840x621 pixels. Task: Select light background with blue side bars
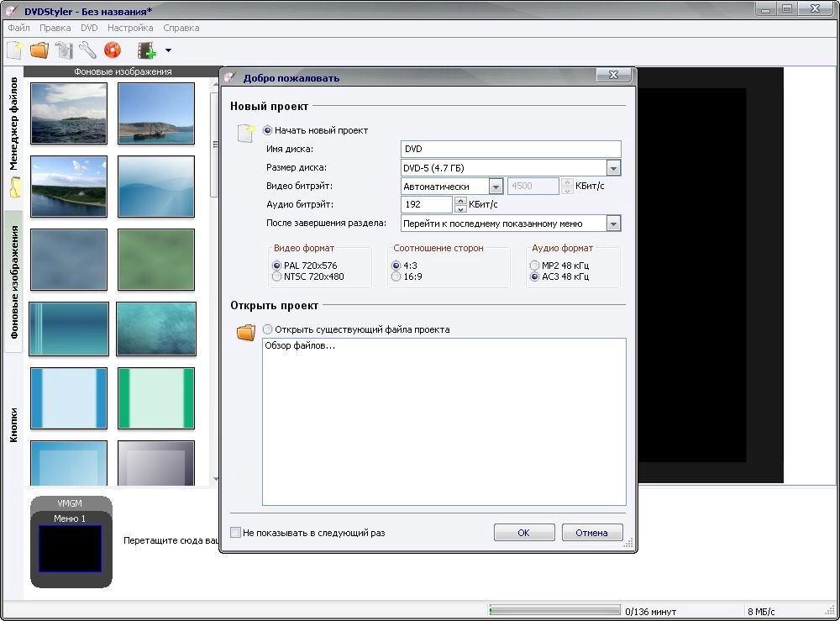[69, 398]
